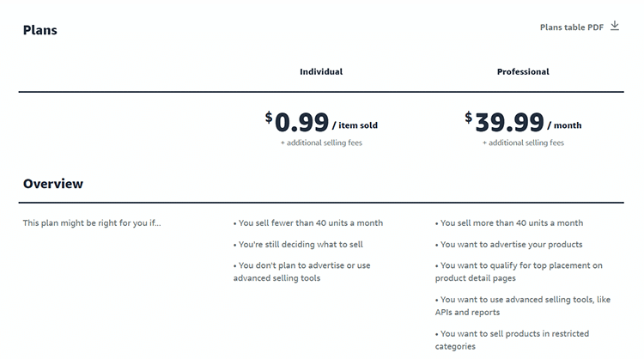The width and height of the screenshot is (644, 359).
Task: Click additional selling fees under Professional price
Action: (523, 143)
